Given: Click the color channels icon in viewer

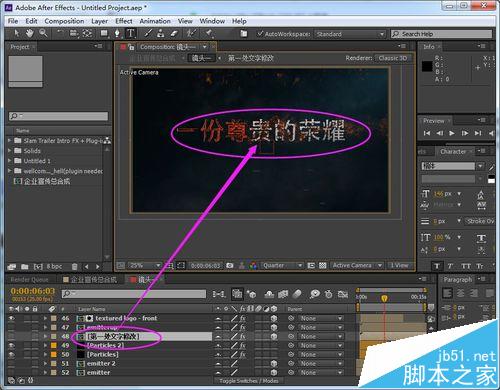Looking at the screenshot, I should [253, 266].
